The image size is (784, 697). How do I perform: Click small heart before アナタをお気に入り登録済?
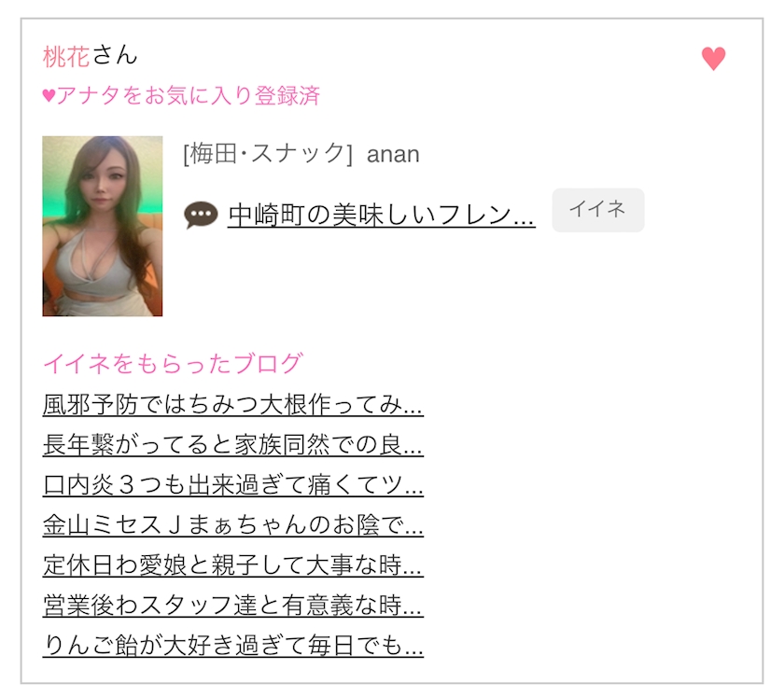tap(49, 95)
